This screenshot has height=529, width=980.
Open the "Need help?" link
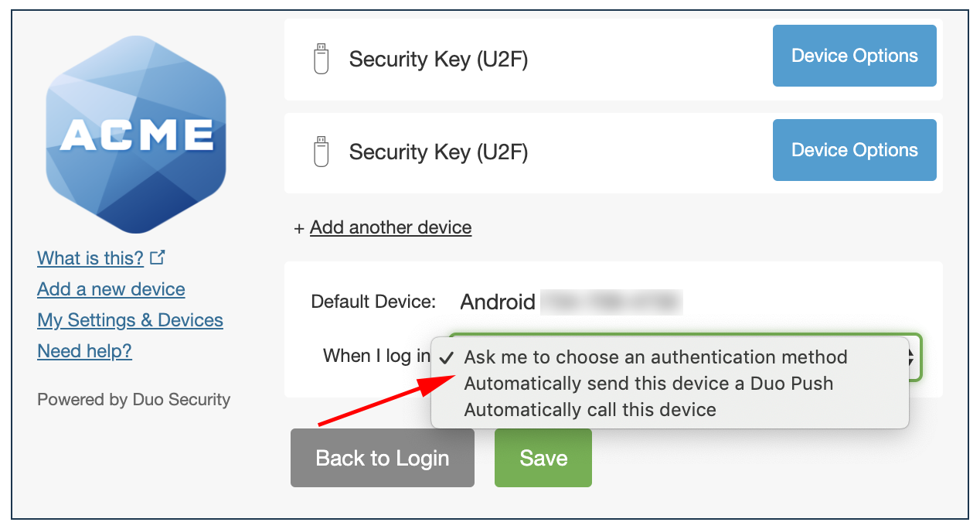(x=84, y=351)
